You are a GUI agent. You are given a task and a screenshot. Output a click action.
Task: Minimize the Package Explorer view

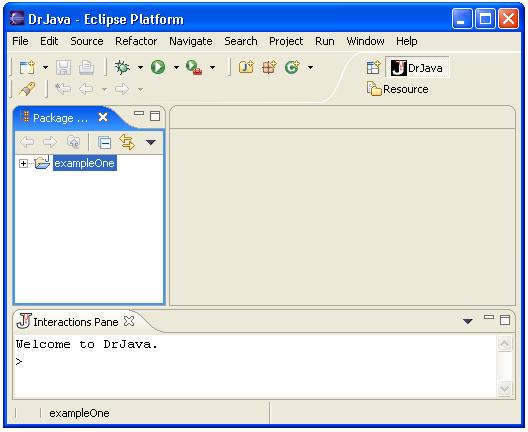[x=139, y=113]
